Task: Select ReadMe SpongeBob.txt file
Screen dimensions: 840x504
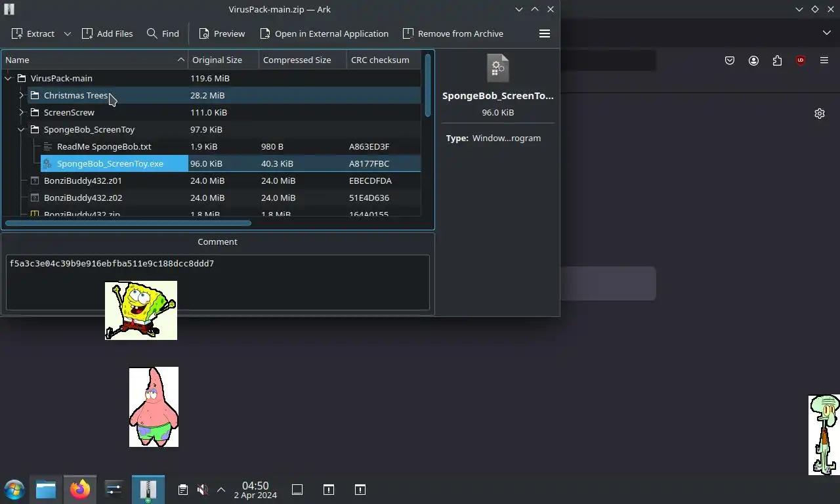Action: (x=104, y=146)
